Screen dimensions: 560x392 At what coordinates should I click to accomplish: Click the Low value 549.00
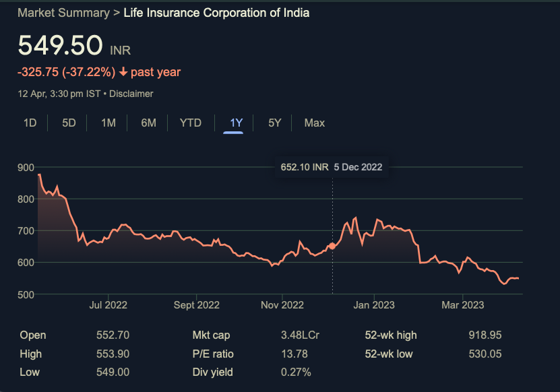pyautogui.click(x=113, y=372)
